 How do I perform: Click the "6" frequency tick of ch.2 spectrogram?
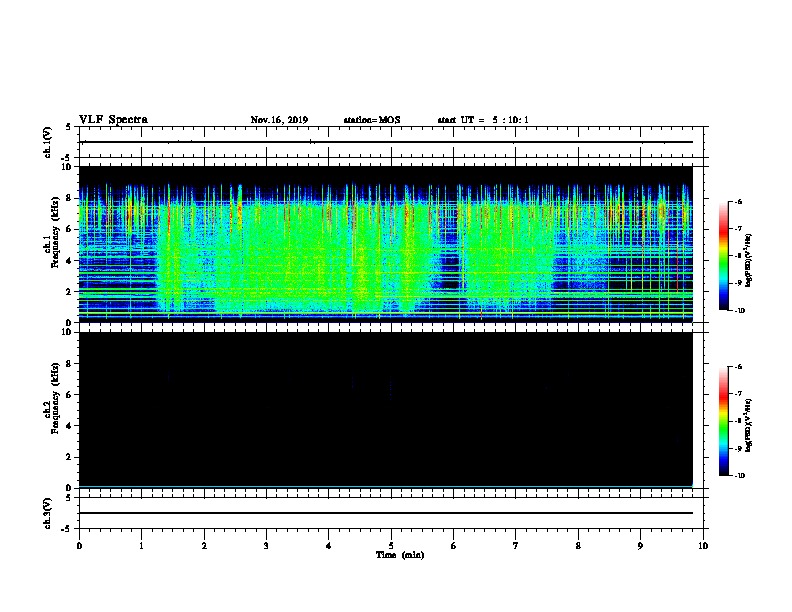coord(70,394)
